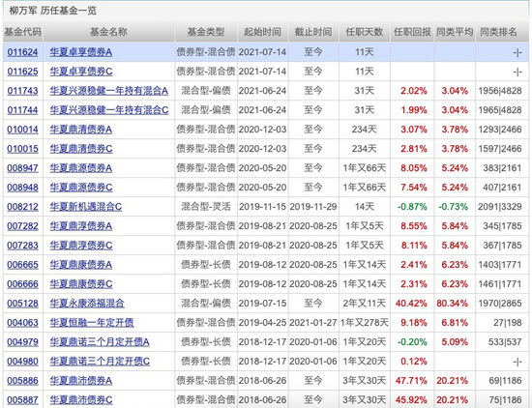Select the -0.20% return cell

pos(412,342)
